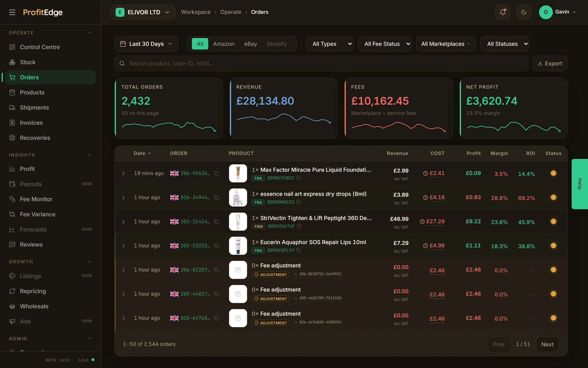
Task: Copy order ID 206-92626
Action: 216,173
